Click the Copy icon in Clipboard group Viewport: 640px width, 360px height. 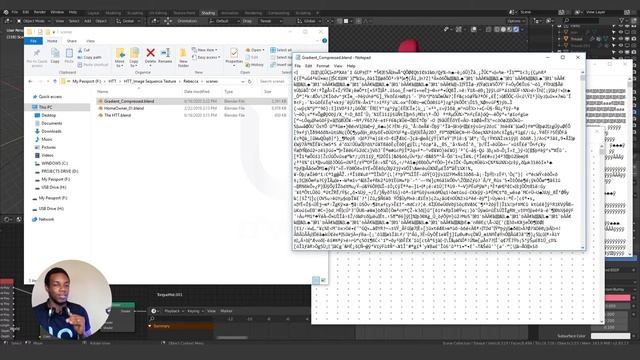(x=55, y=53)
